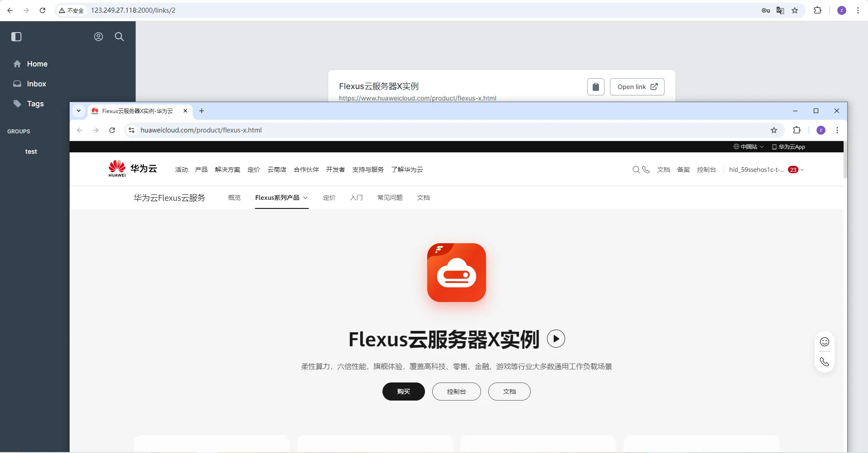Open the three-dot menu in front browser
This screenshot has width=868, height=453.
(837, 130)
